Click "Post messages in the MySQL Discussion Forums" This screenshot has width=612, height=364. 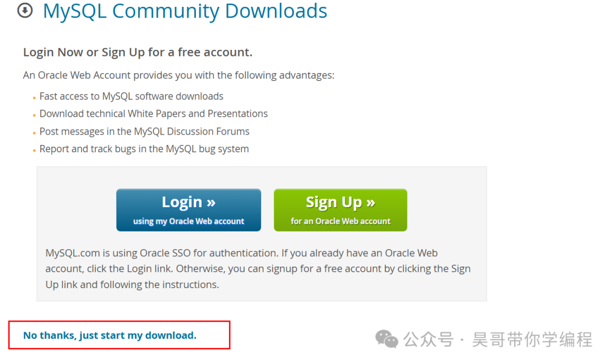144,131
